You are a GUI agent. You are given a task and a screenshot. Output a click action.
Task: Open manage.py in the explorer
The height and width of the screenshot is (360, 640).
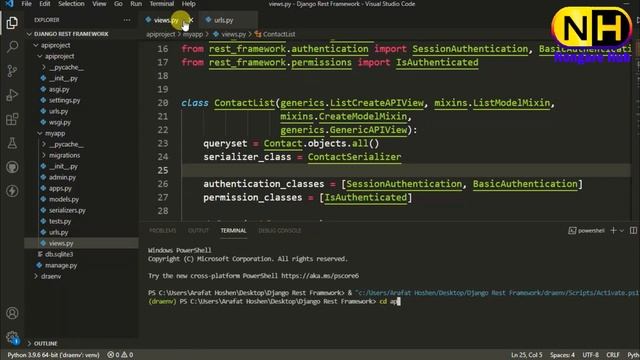(x=61, y=265)
